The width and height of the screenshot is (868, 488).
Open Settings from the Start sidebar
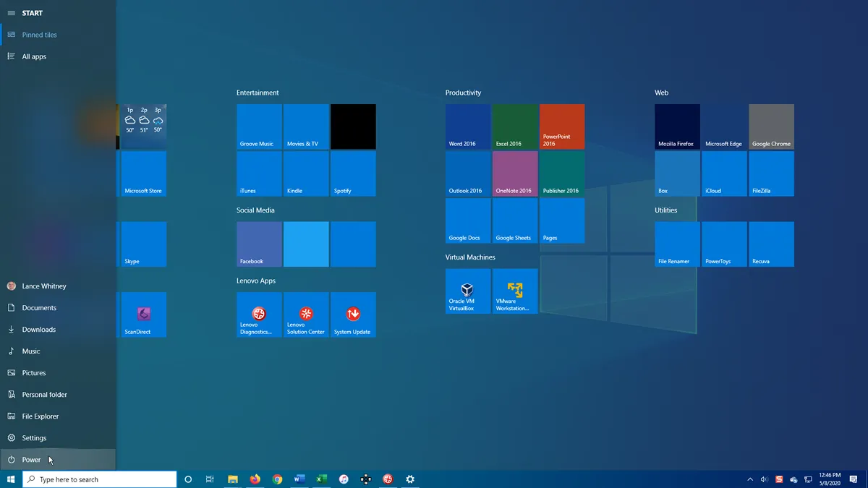[58, 438]
